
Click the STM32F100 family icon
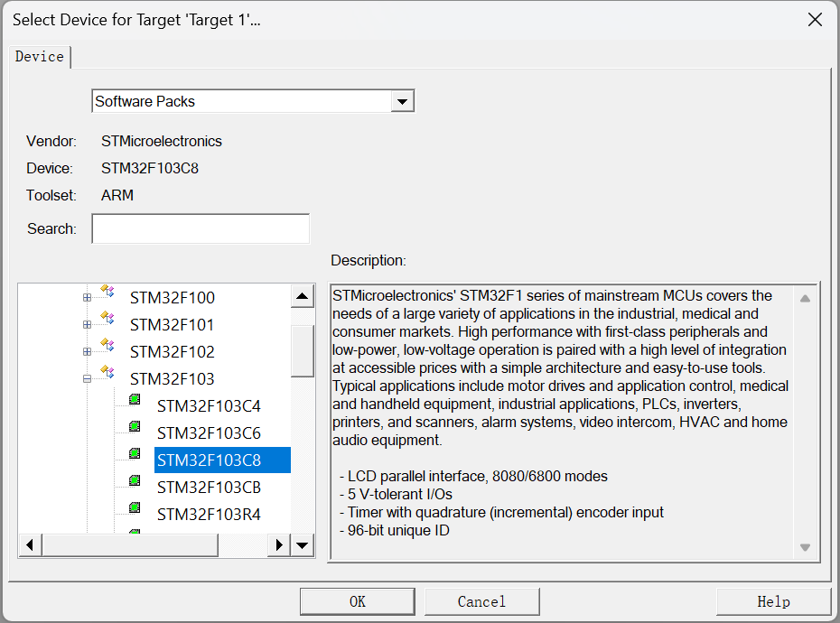(x=107, y=292)
